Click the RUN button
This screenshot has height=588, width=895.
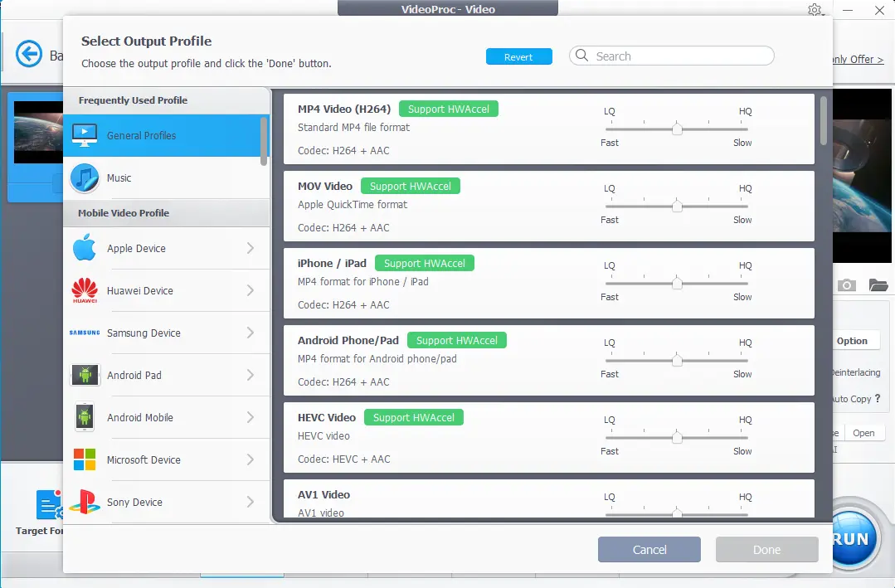pyautogui.click(x=852, y=537)
